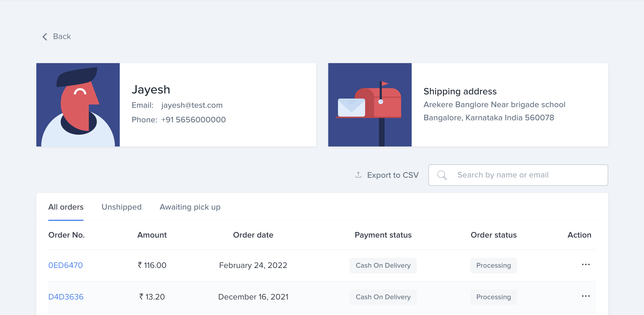Screen dimensions: 644x315
Task: Click Jayesh's customer avatar image
Action: [x=78, y=105]
